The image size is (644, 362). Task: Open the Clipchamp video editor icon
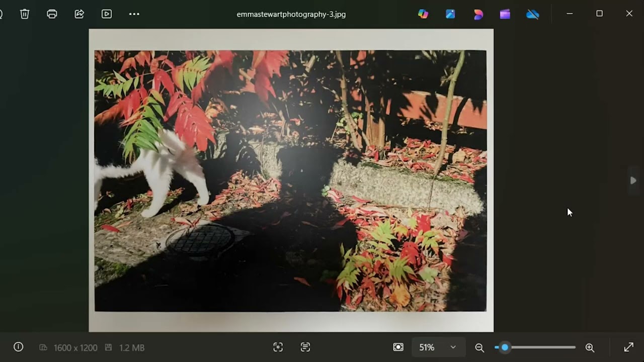coord(505,14)
